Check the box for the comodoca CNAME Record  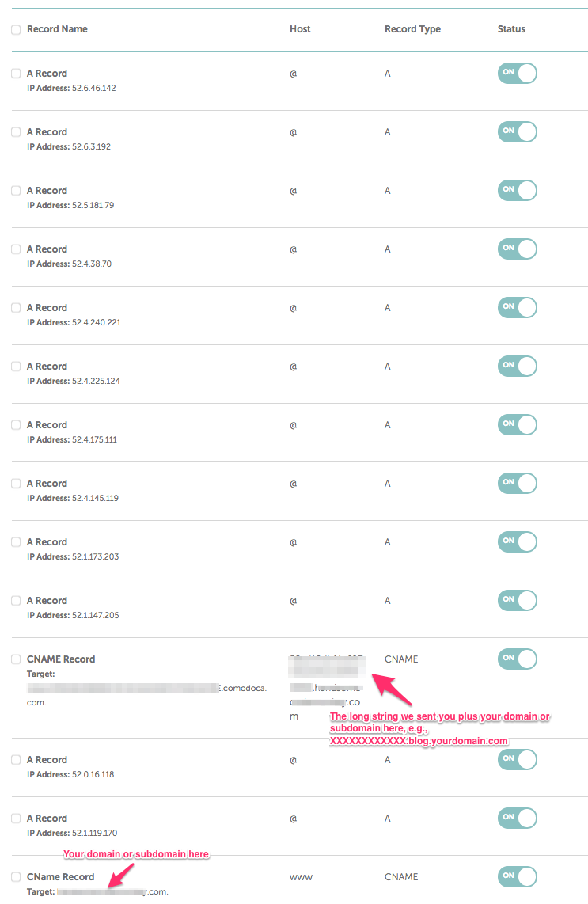pyautogui.click(x=16, y=659)
